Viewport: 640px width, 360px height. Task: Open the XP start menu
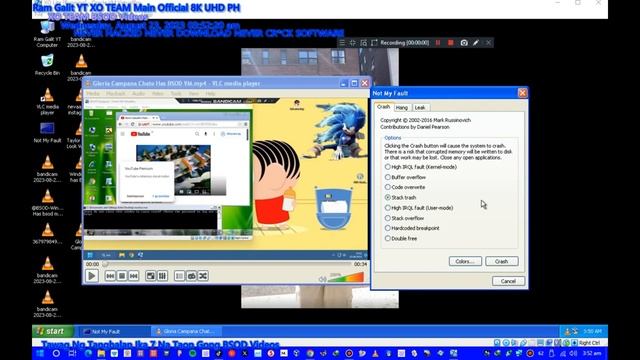click(x=53, y=331)
